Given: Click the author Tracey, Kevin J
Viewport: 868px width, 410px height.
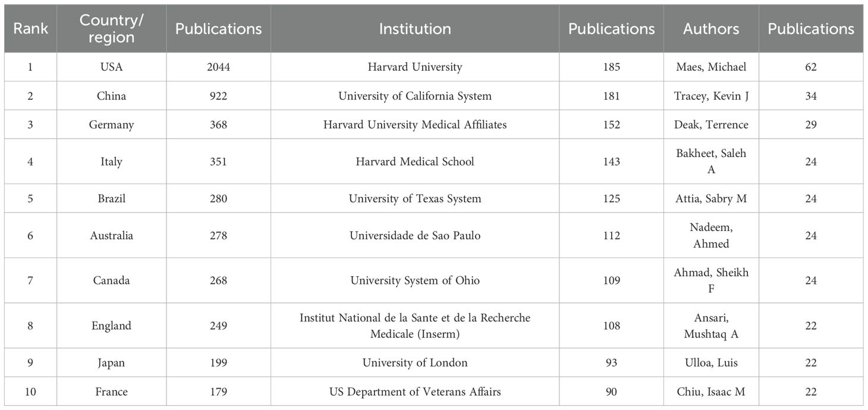Looking at the screenshot, I should point(711,96).
